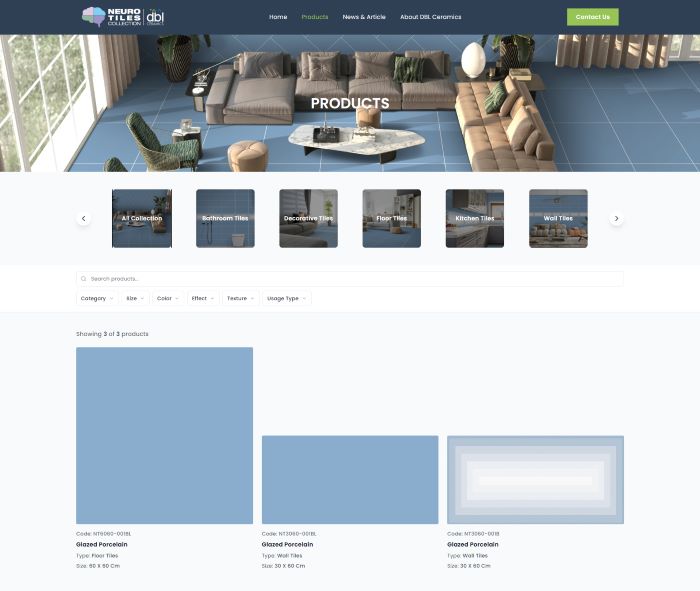The width and height of the screenshot is (700, 591).
Task: Click the Contact Us button
Action: [592, 17]
